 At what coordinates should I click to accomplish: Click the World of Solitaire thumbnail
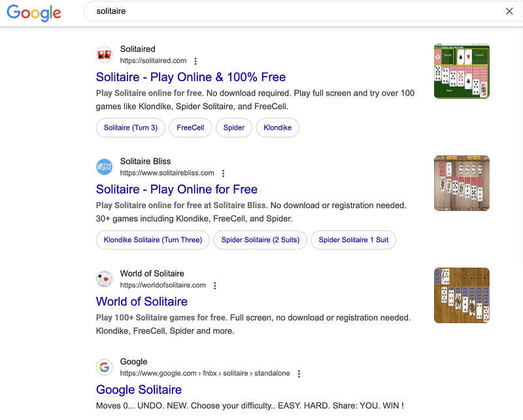pyautogui.click(x=462, y=296)
